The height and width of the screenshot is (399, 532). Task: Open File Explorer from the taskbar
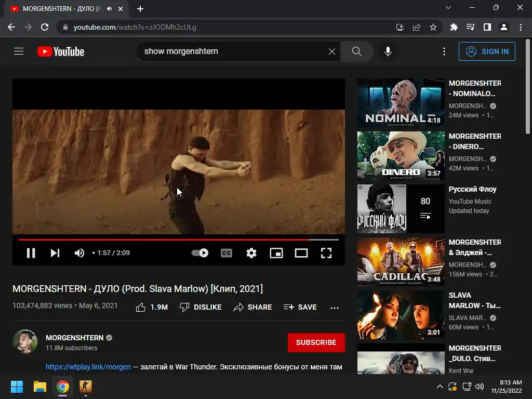pyautogui.click(x=39, y=387)
